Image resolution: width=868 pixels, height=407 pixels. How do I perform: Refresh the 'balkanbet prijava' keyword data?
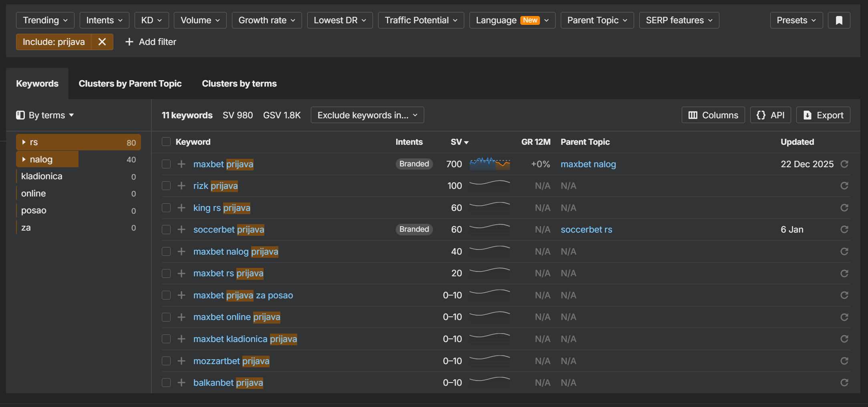[x=844, y=383]
